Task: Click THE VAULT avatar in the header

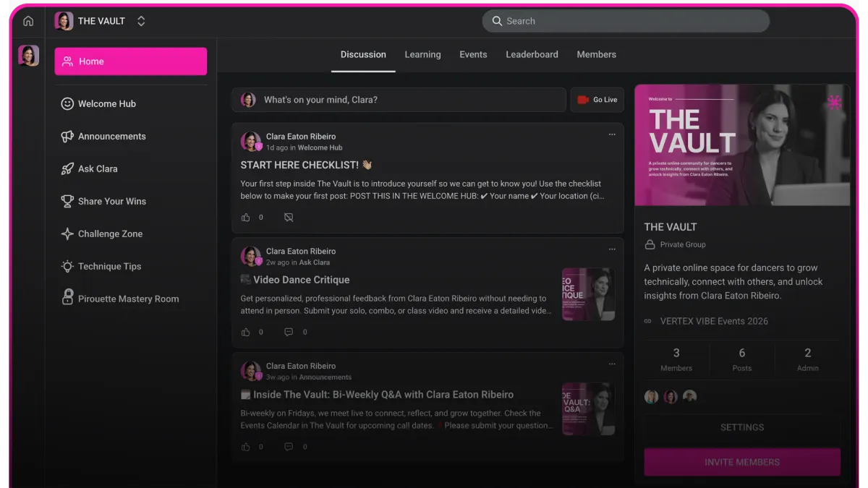Action: [64, 21]
